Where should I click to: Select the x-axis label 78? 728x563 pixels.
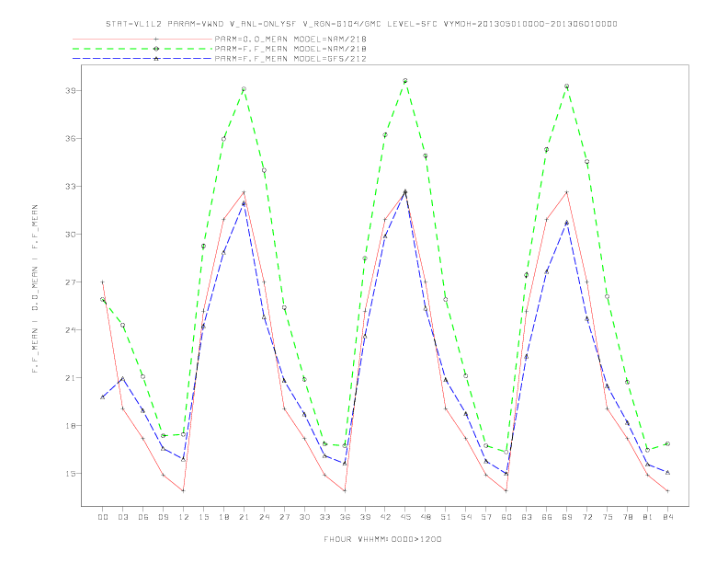[627, 517]
